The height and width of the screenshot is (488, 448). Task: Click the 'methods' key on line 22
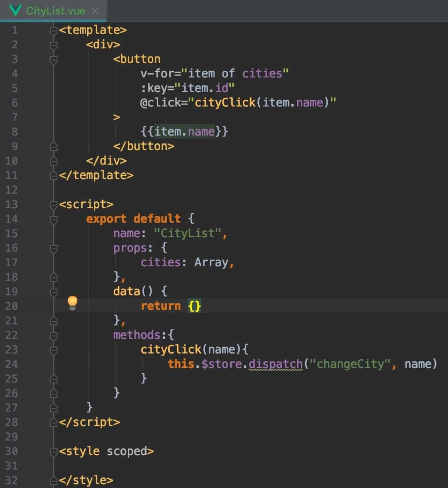pos(136,335)
